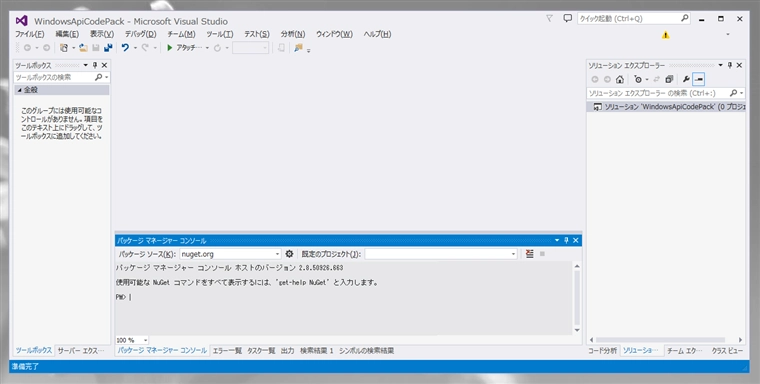Click the New Project toolbar icon
Image resolution: width=760 pixels, height=384 pixels.
click(63, 48)
